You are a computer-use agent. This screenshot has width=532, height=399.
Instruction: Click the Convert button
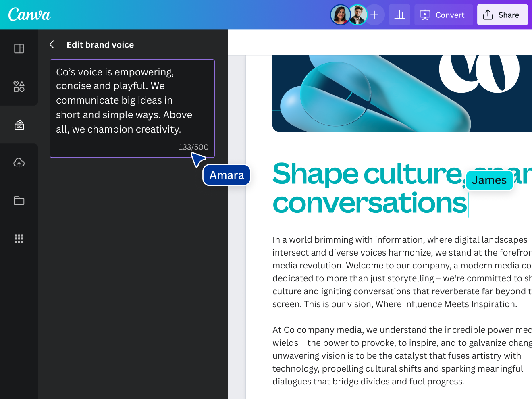443,15
